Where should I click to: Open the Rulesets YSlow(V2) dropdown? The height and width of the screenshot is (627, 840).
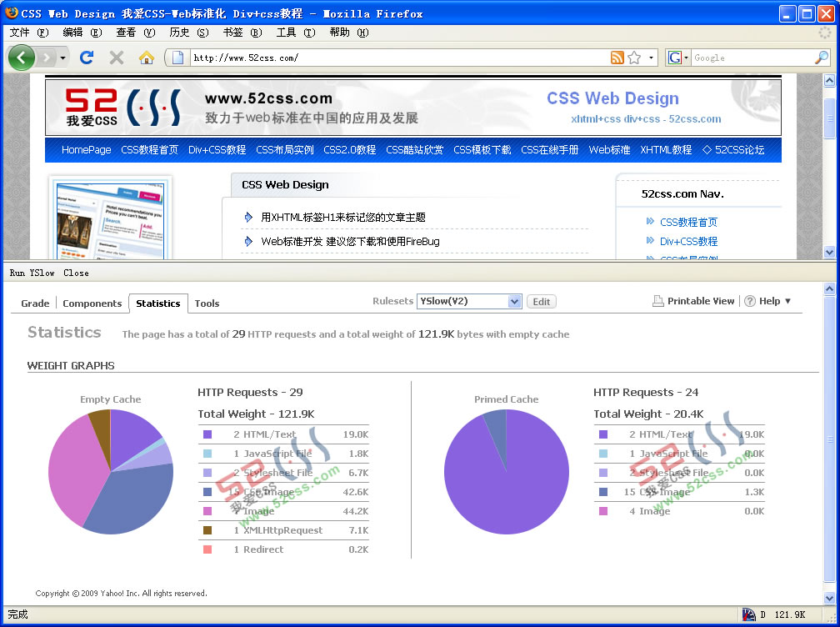pos(468,301)
